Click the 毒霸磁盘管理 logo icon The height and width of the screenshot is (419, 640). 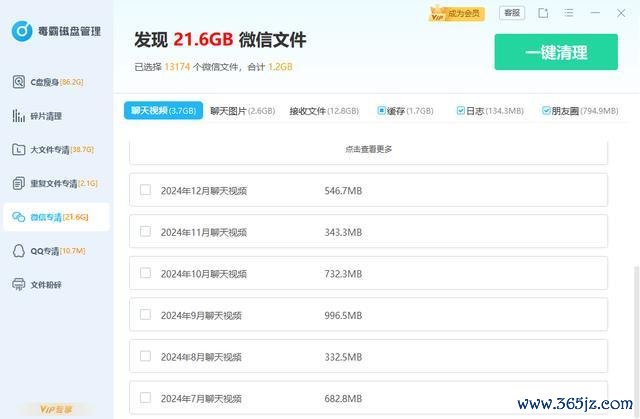pyautogui.click(x=22, y=31)
